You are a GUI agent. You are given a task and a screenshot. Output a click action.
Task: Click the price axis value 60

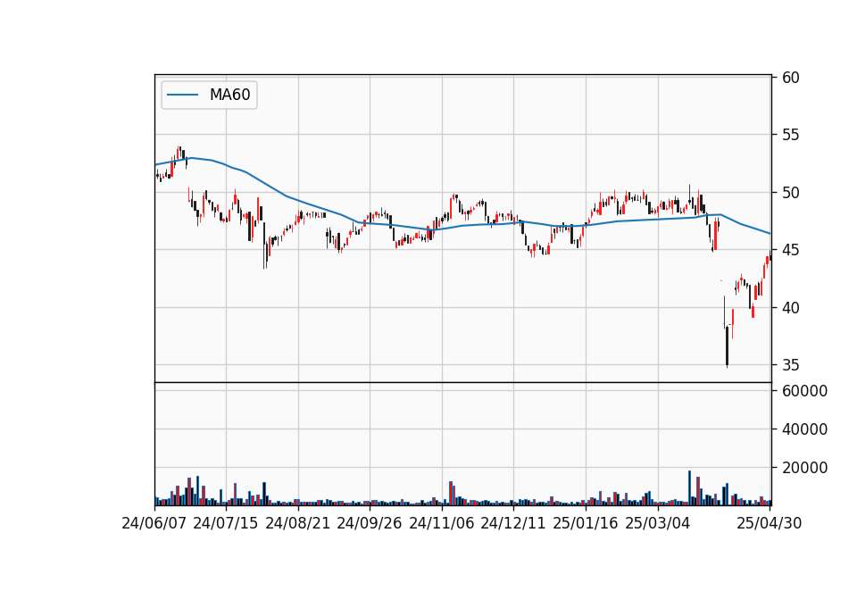[x=790, y=78]
